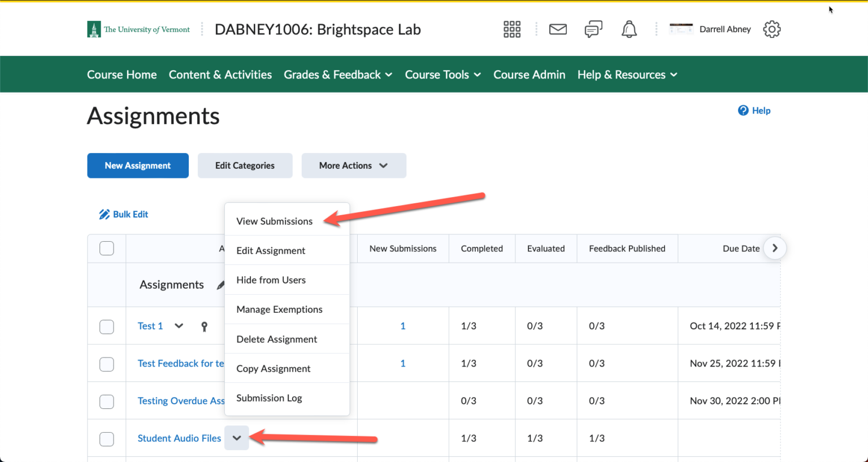Choose Delete Assignment from the menu
Viewport: 868px width, 462px height.
coord(276,339)
